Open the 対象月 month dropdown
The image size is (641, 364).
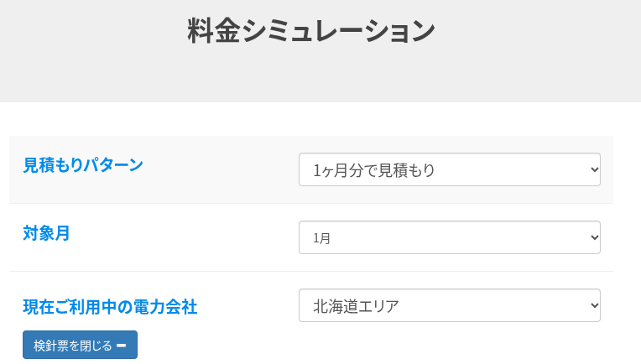[449, 237]
